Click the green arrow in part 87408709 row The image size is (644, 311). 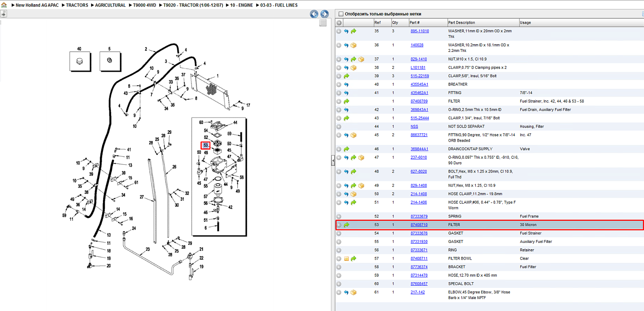tap(346, 101)
